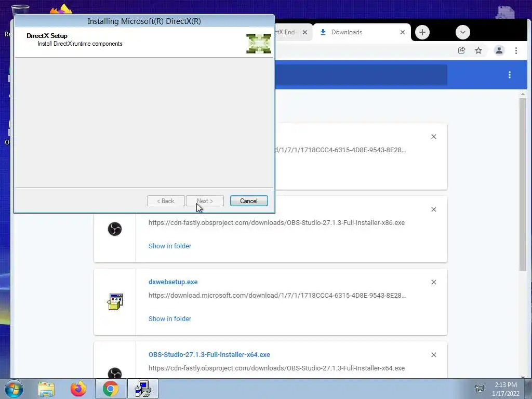Screen dimensions: 532x399
Task: Switch to DirectX setup installer on taskbar
Action: coord(143,389)
